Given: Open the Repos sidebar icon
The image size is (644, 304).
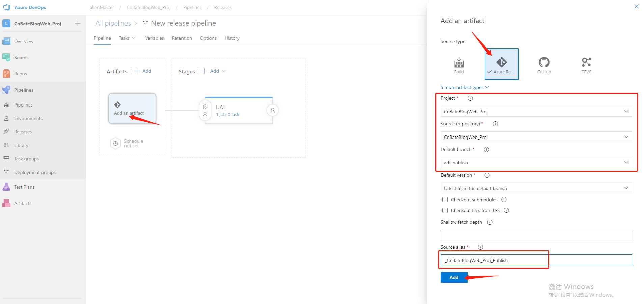Looking at the screenshot, I should click(x=6, y=74).
